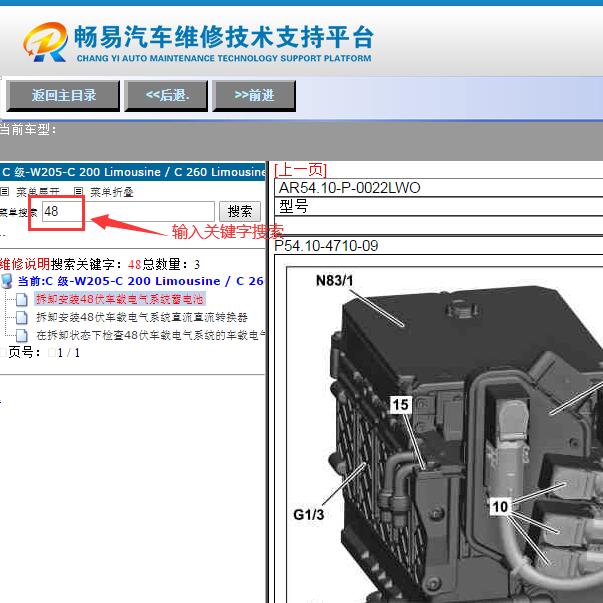The height and width of the screenshot is (603, 603).
Task: Open 拆卸安装48伏车载电气系统直流直流转换器 result
Action: (x=142, y=317)
